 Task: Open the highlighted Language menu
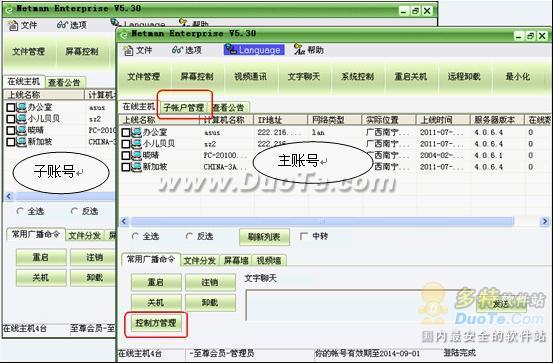(x=254, y=50)
